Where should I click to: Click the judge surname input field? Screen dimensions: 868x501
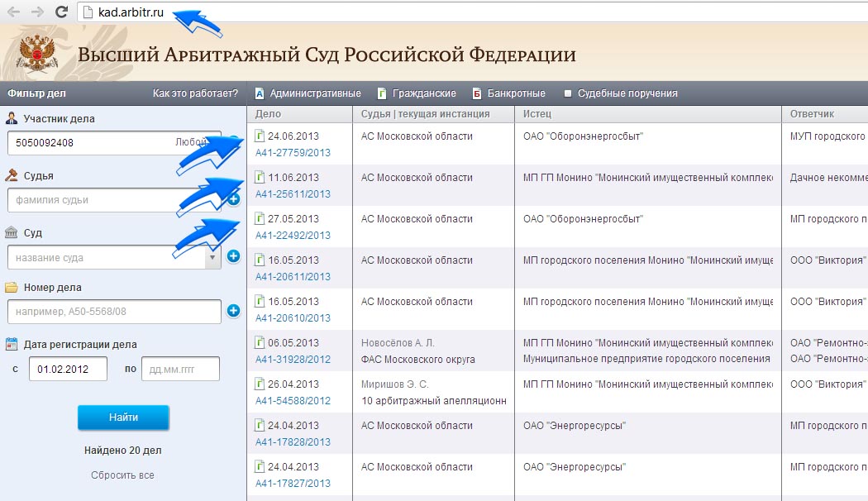[x=114, y=200]
